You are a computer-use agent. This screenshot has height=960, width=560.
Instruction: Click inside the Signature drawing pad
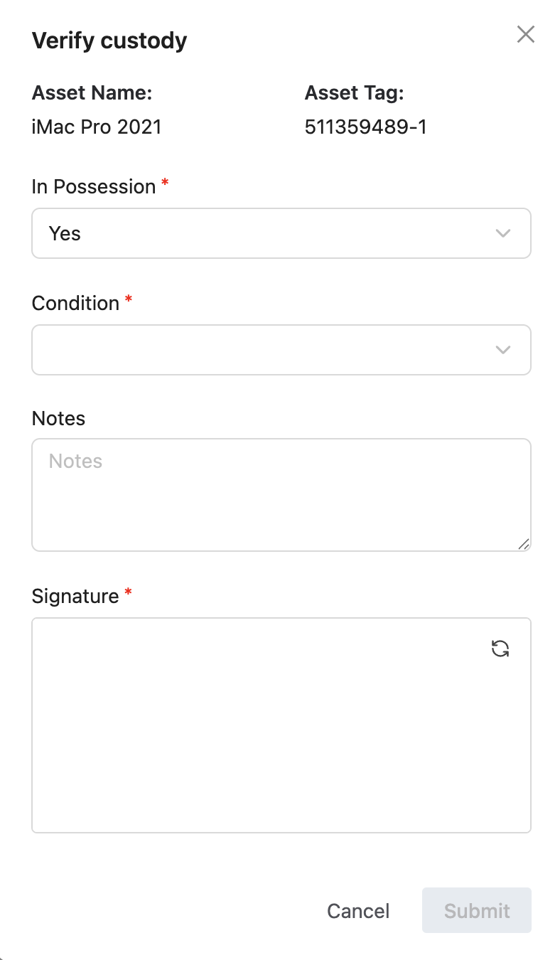pyautogui.click(x=281, y=725)
